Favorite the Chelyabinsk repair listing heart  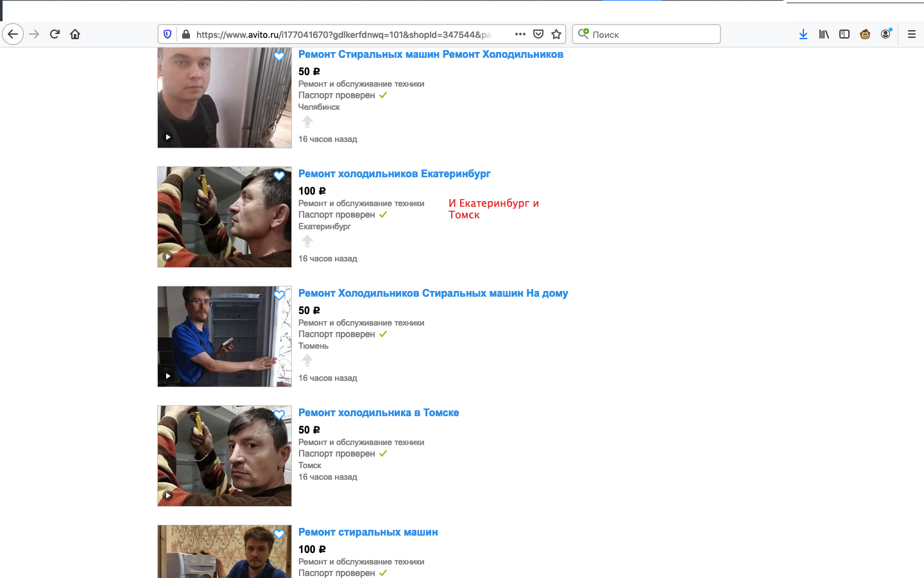[279, 57]
